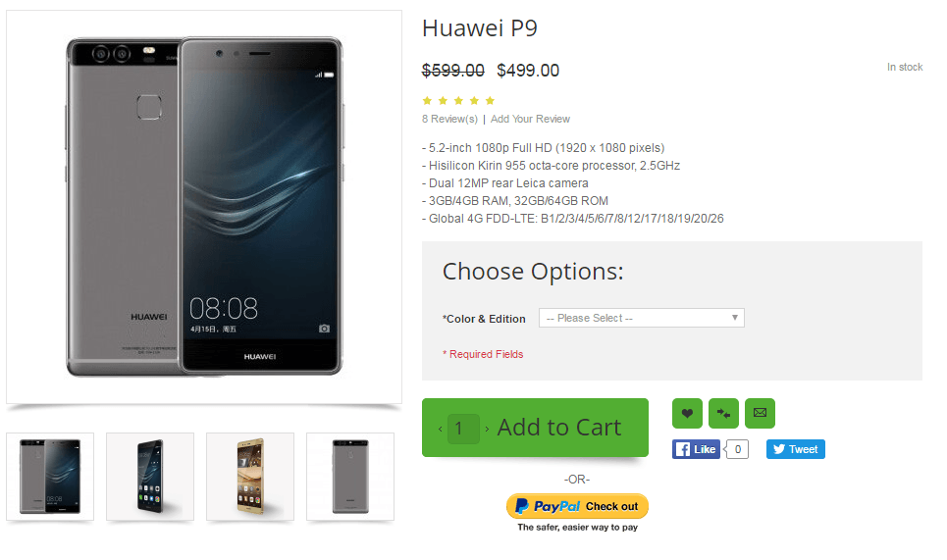Increase quantity with the right arrow
This screenshot has height=560, width=947.
point(487,429)
